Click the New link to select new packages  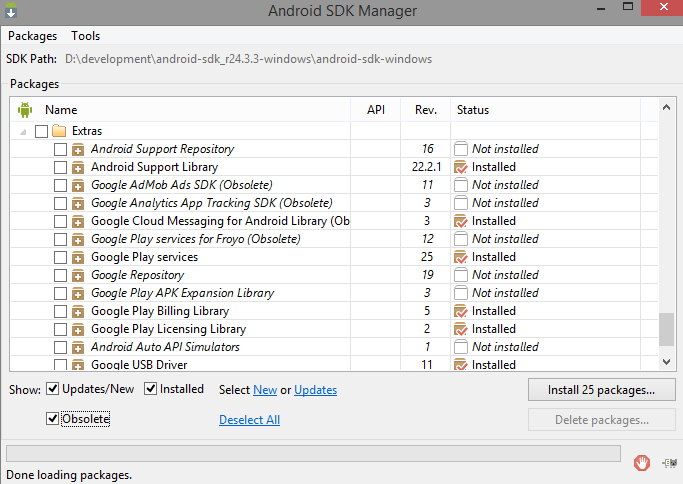point(265,390)
